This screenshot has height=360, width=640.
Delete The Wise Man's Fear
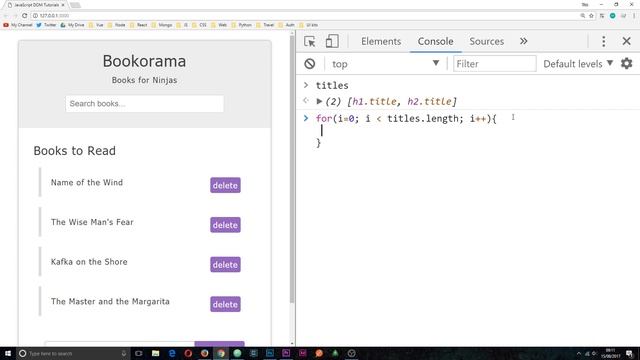pyautogui.click(x=225, y=225)
